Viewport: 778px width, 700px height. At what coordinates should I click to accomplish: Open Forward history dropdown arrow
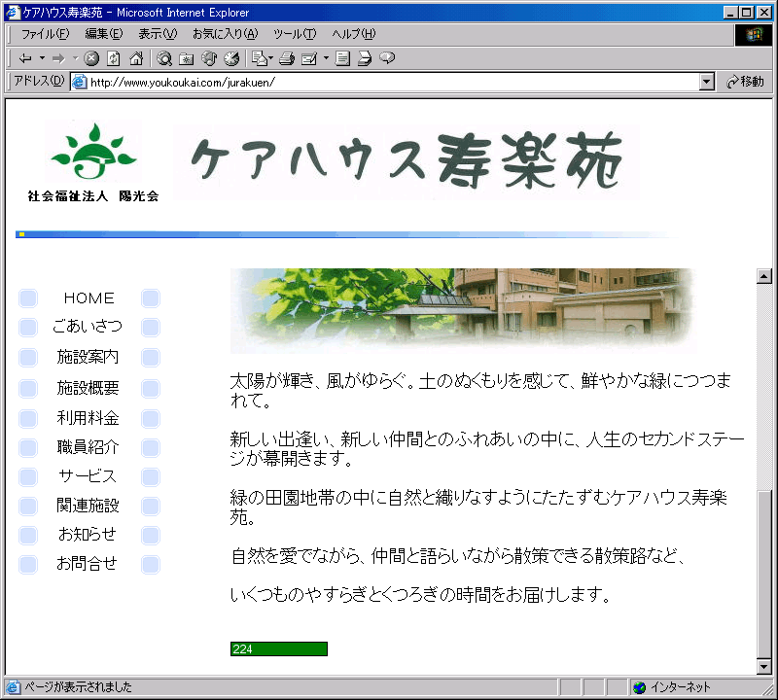coord(76,58)
